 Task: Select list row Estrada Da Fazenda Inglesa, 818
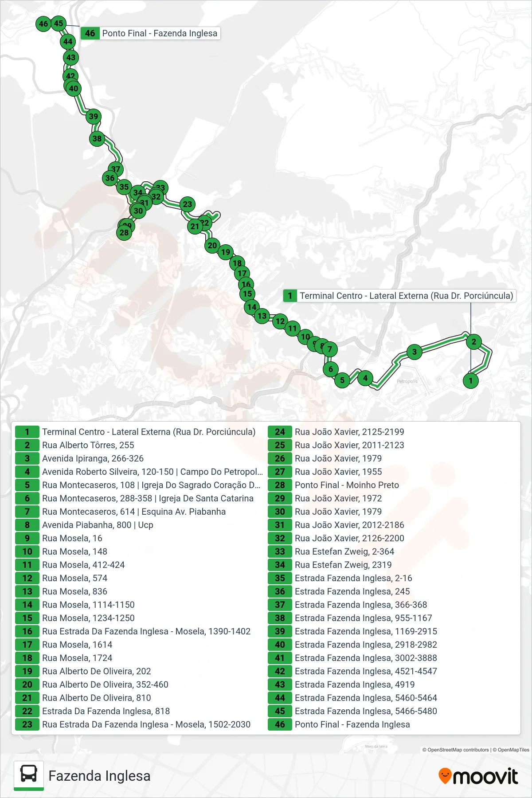pyautogui.click(x=139, y=711)
